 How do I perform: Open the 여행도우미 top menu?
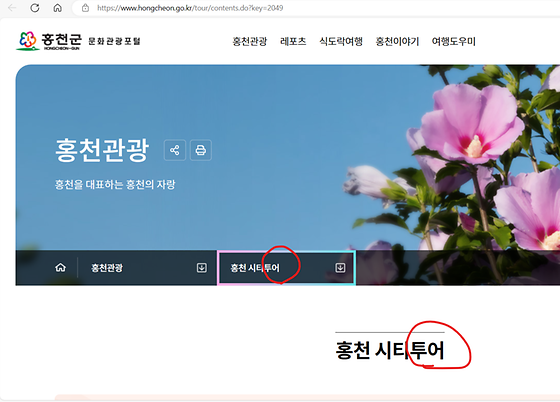454,41
